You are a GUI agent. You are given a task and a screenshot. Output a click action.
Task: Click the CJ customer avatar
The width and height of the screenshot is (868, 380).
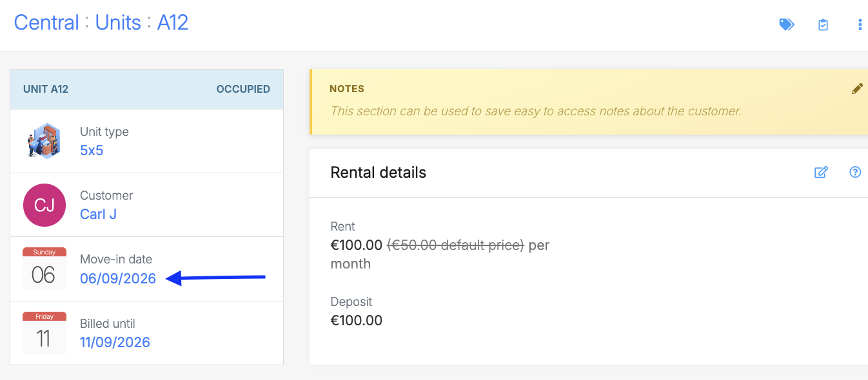[44, 205]
